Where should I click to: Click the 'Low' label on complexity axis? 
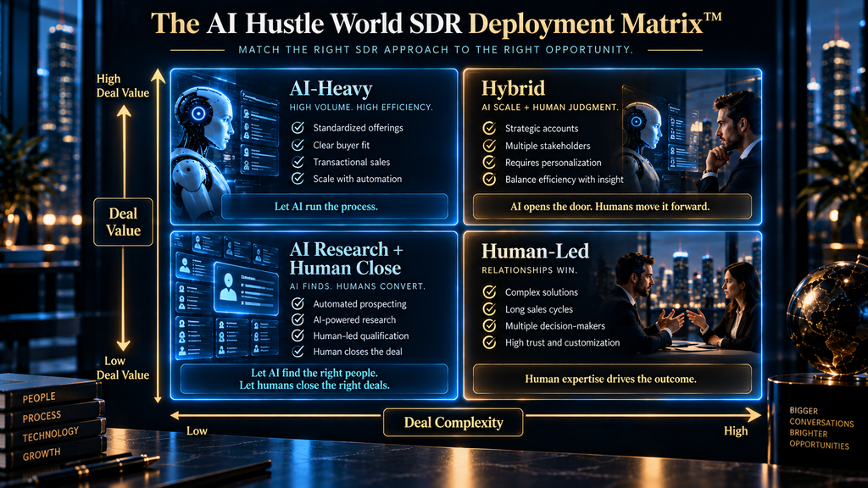click(x=197, y=430)
